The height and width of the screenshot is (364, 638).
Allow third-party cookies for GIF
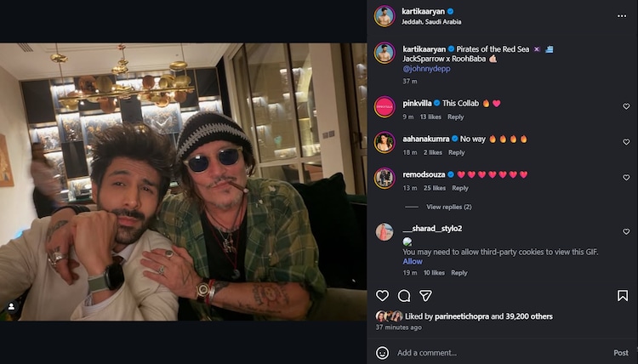(413, 261)
